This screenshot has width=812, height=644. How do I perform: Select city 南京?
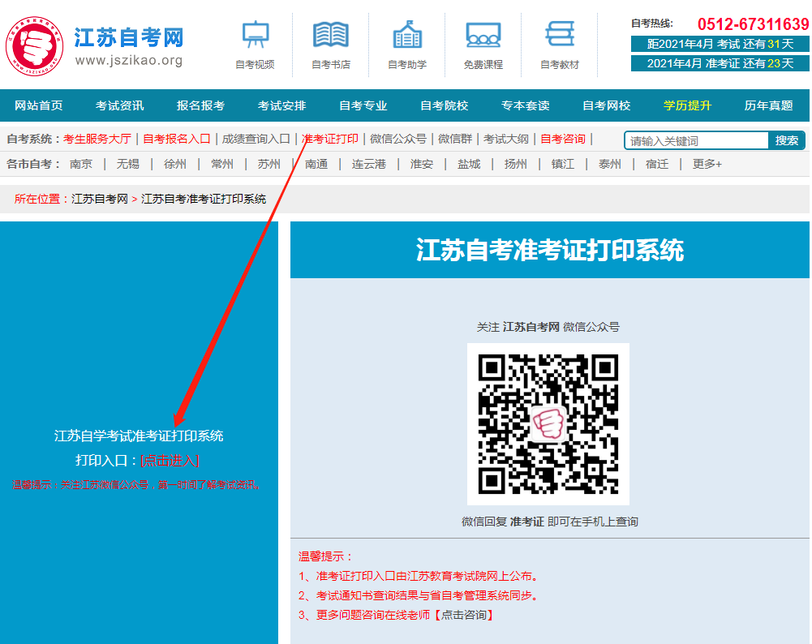[x=81, y=164]
